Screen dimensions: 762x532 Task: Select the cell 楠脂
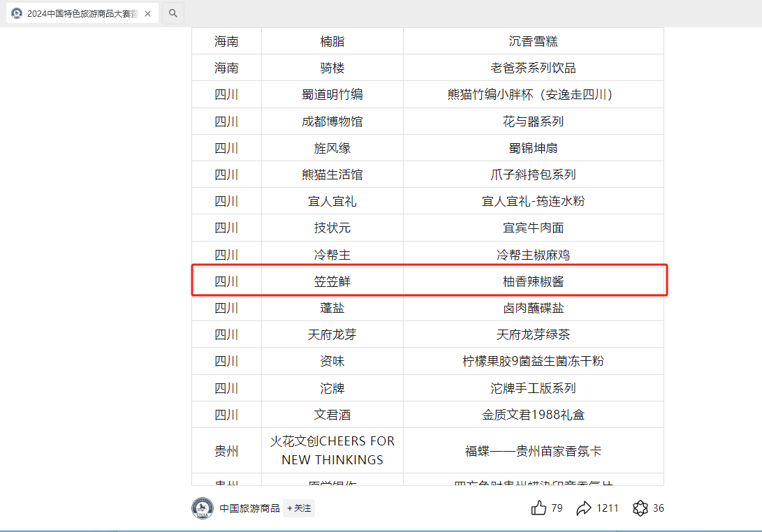coord(332,41)
